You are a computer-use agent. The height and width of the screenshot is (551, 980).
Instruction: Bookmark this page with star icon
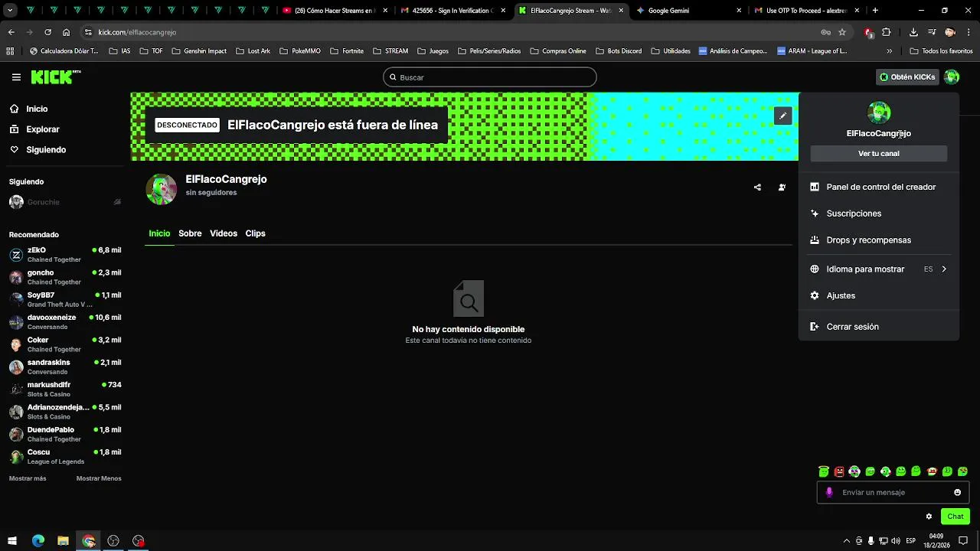click(842, 32)
